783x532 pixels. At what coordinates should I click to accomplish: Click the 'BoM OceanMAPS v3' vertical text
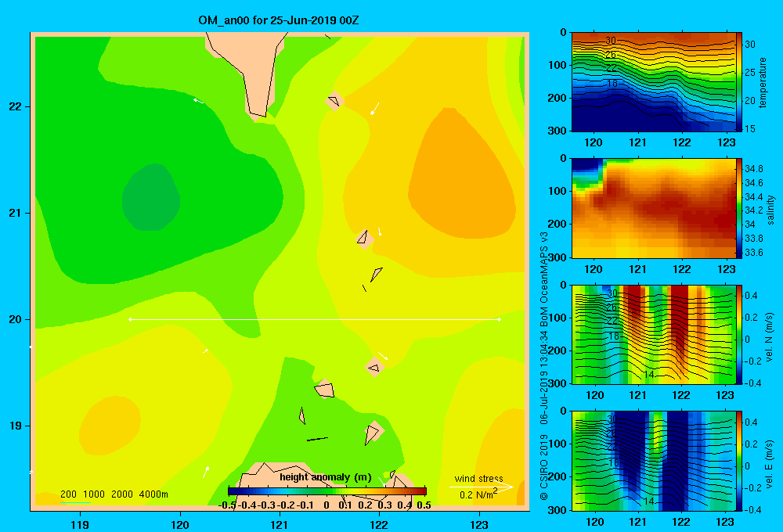click(x=544, y=279)
